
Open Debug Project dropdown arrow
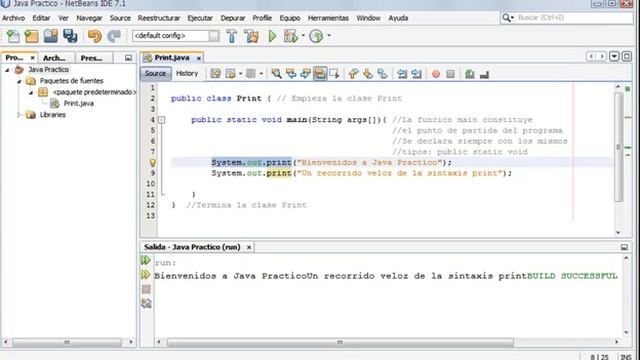(x=303, y=36)
